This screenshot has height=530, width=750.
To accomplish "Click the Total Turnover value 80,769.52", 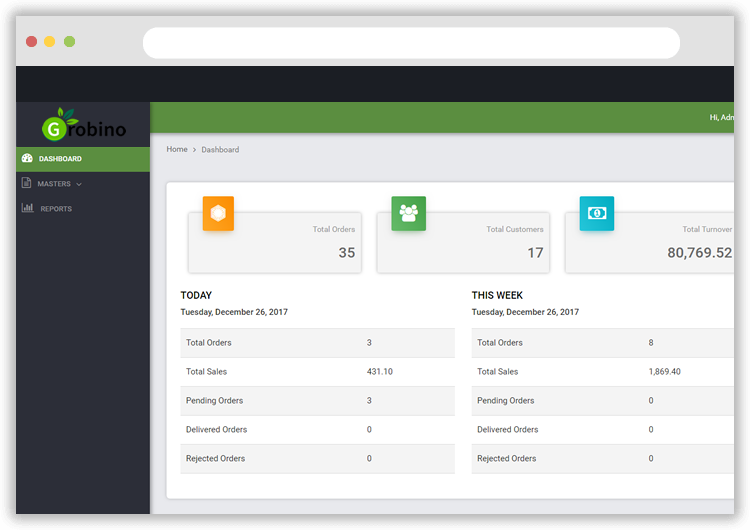I will pyautogui.click(x=699, y=253).
